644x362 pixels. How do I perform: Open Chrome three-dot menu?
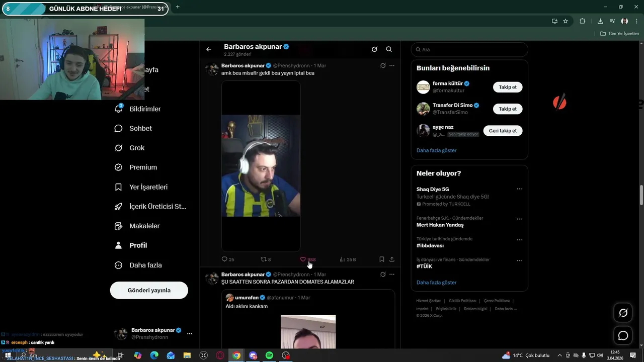point(636,21)
